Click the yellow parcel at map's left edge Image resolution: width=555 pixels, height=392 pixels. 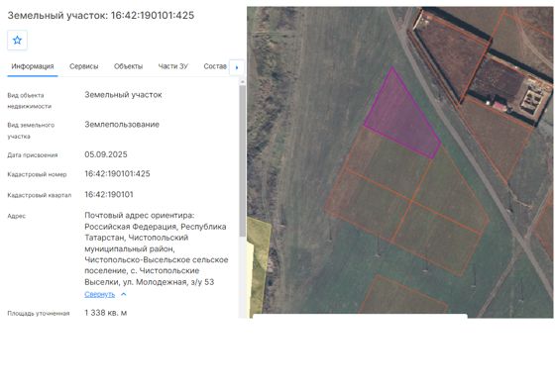pyautogui.click(x=259, y=265)
